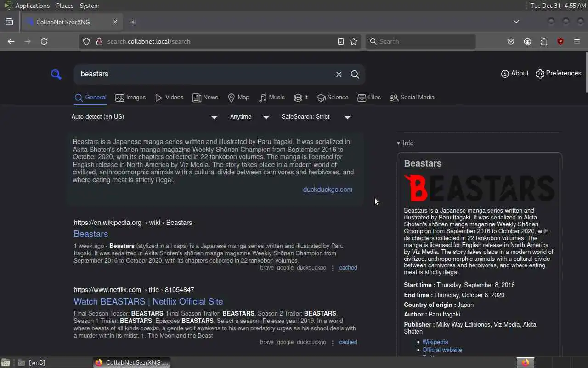Open the Anytime time range dropdown
588x368 pixels.
click(x=249, y=117)
